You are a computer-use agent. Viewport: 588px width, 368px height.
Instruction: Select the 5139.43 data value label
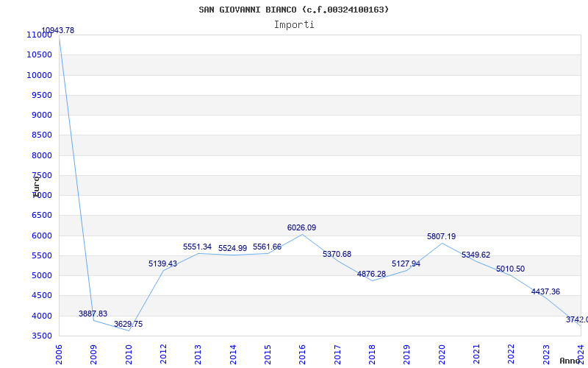click(x=162, y=264)
